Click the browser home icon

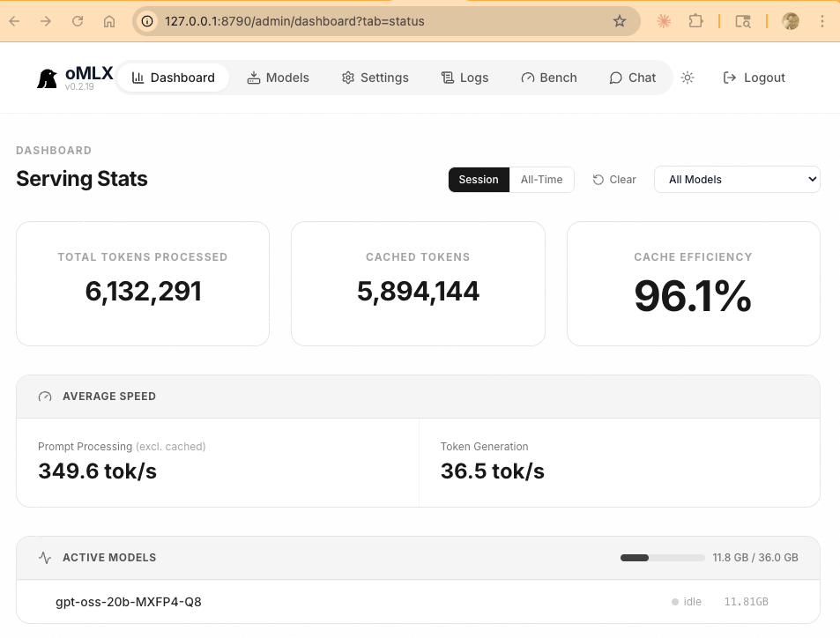109,21
